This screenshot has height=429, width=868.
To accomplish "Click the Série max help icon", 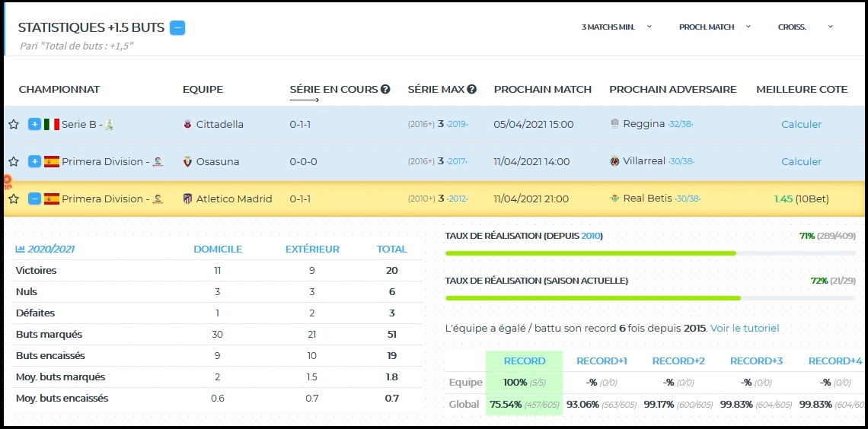I will point(472,90).
